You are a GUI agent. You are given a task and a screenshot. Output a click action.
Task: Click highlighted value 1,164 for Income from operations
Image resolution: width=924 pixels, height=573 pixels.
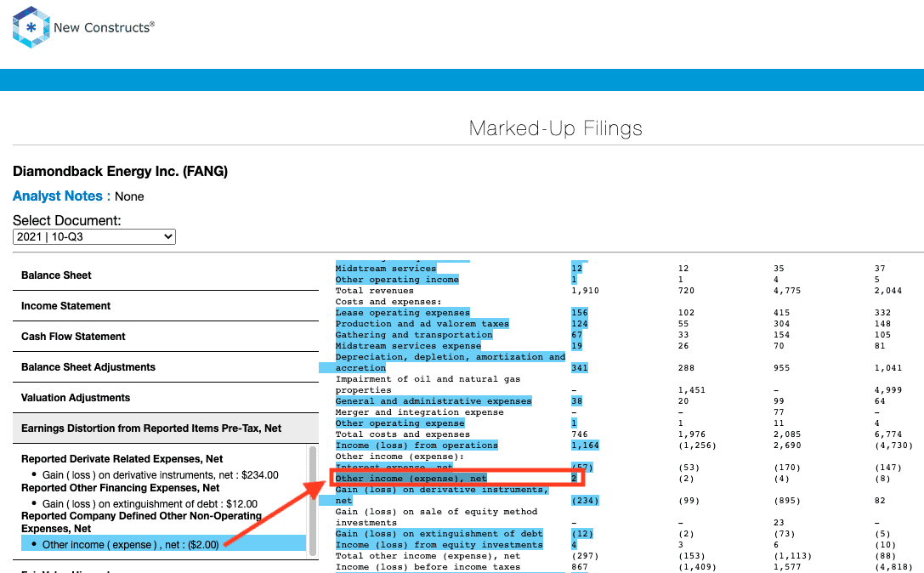(x=585, y=445)
